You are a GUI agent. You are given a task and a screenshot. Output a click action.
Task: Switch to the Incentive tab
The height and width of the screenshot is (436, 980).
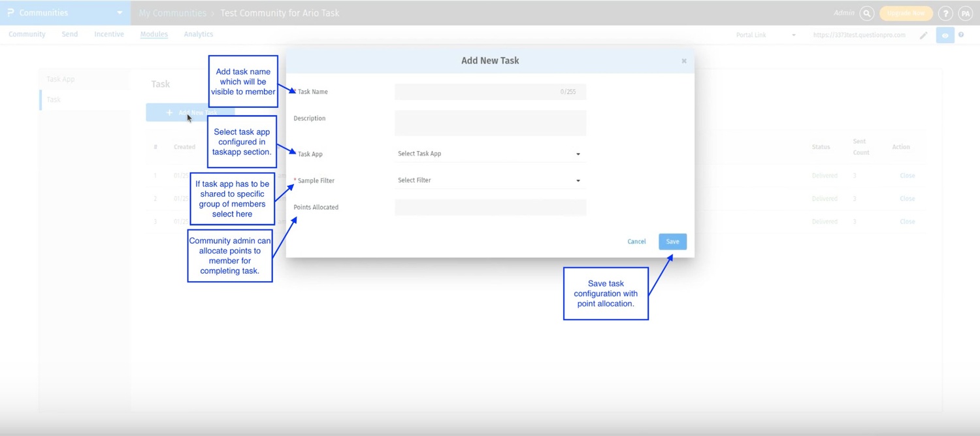[x=109, y=35]
